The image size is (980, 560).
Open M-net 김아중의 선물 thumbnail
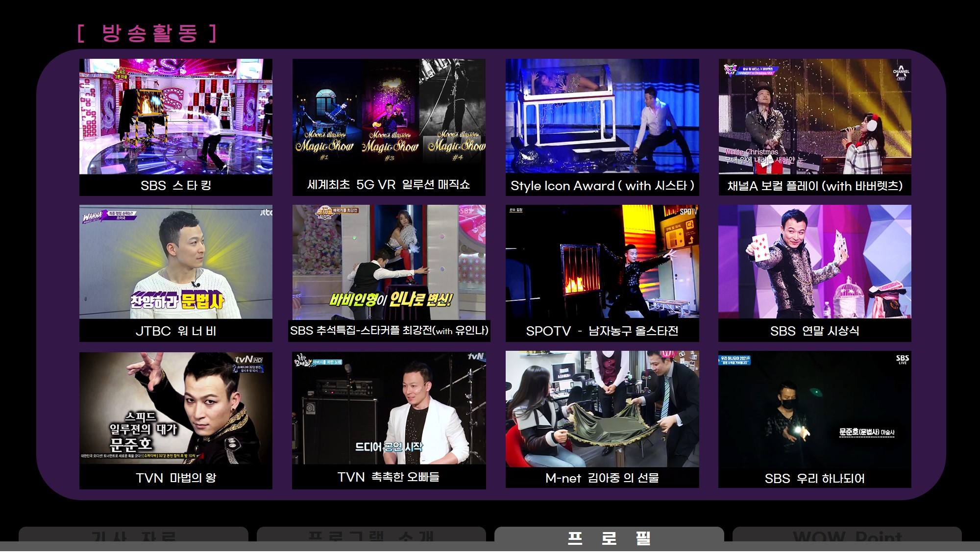pos(602,408)
